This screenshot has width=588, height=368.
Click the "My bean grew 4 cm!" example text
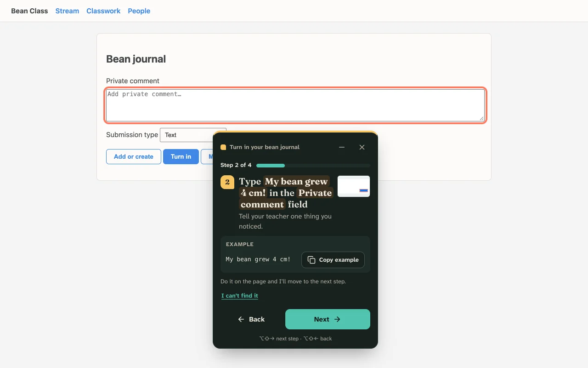(x=258, y=259)
